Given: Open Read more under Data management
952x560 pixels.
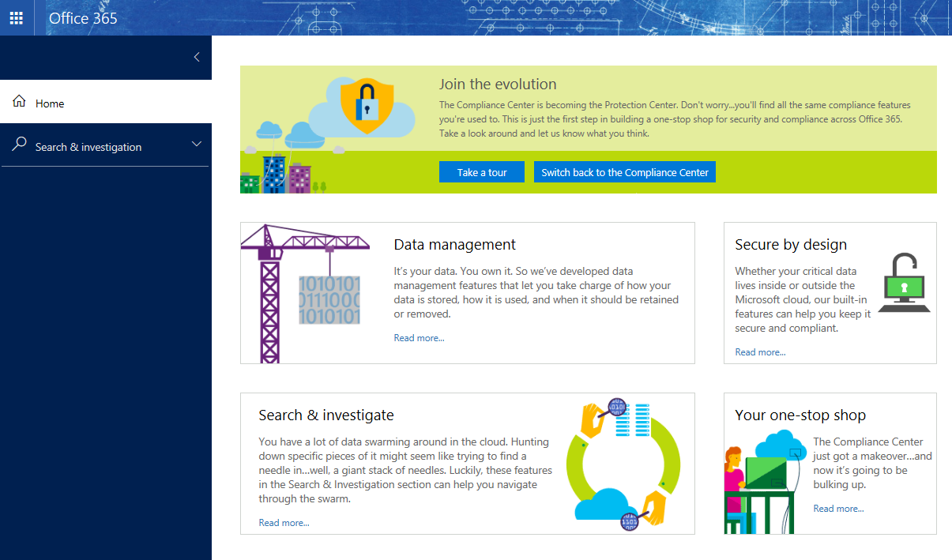Looking at the screenshot, I should (418, 337).
